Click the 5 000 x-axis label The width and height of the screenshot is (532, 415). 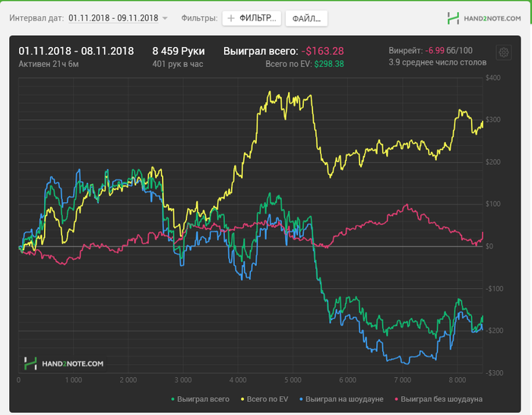pos(293,380)
